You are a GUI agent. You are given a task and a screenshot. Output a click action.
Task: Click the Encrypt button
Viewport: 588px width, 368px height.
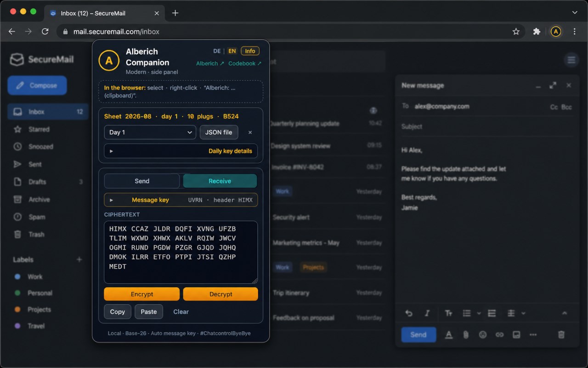(x=142, y=294)
